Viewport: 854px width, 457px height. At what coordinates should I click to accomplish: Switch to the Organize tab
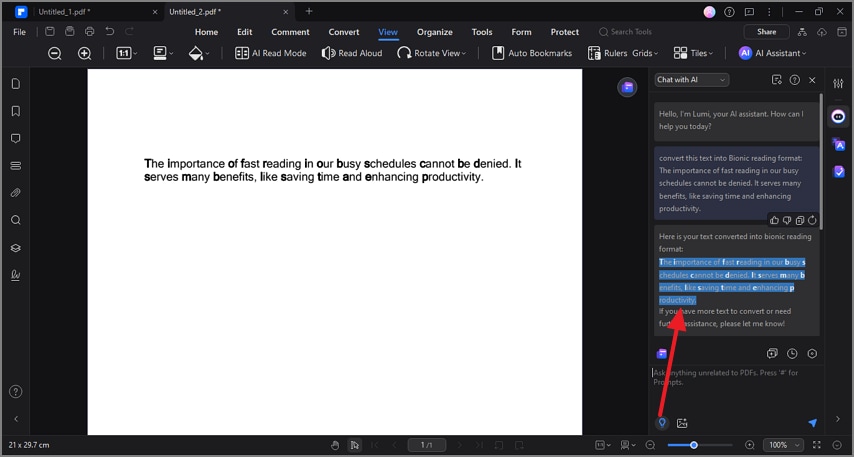435,32
